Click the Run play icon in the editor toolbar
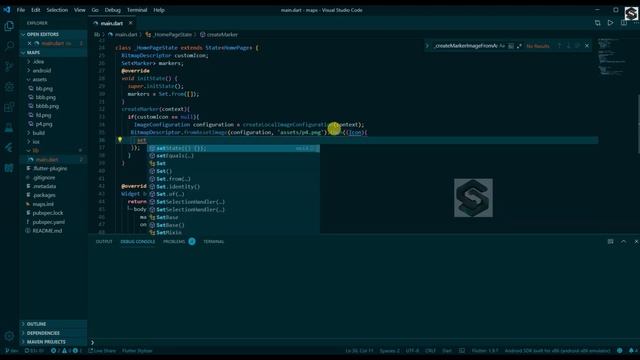This screenshot has width=640, height=360. click(610, 23)
